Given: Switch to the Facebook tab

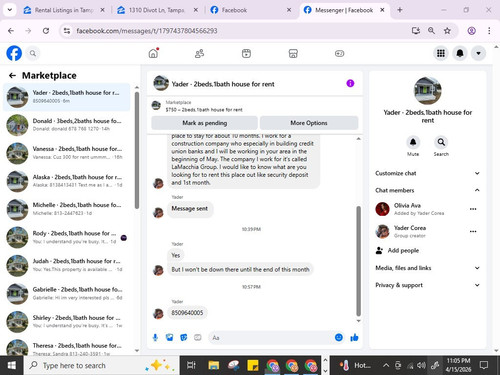Looking at the screenshot, I should point(250,10).
